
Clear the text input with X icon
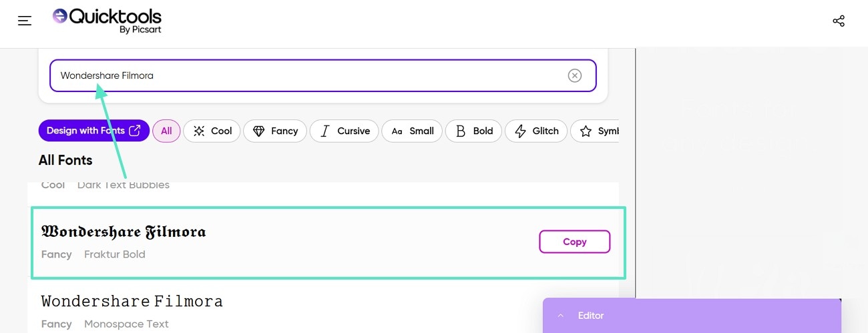(575, 75)
